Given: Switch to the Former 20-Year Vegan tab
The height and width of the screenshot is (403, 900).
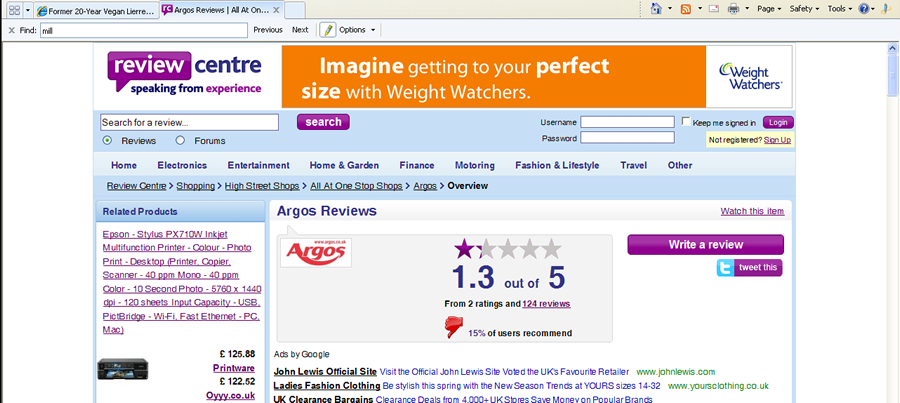Looking at the screenshot, I should tap(95, 10).
